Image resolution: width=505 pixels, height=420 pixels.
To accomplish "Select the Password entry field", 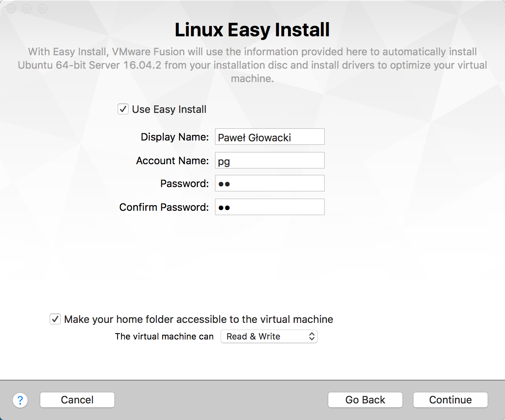I will tap(269, 184).
